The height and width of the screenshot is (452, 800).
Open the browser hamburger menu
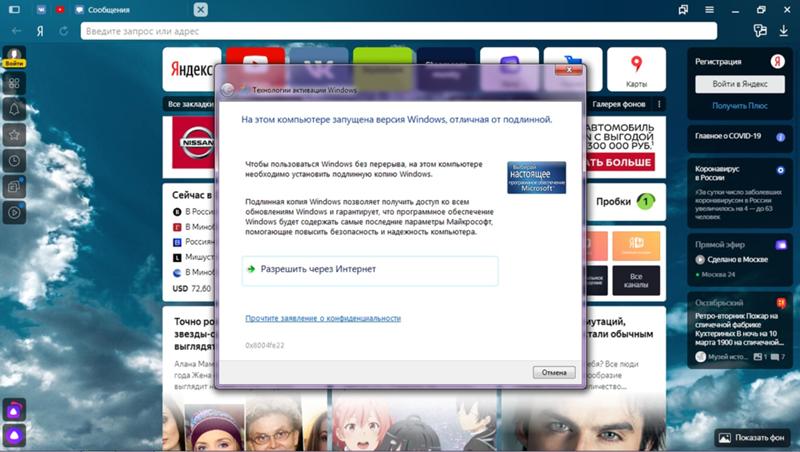pyautogui.click(x=709, y=10)
